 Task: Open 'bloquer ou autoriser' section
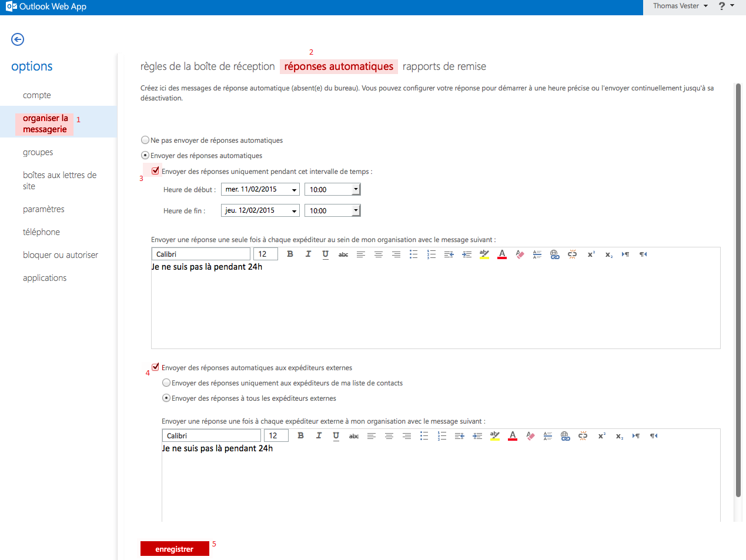pos(61,255)
